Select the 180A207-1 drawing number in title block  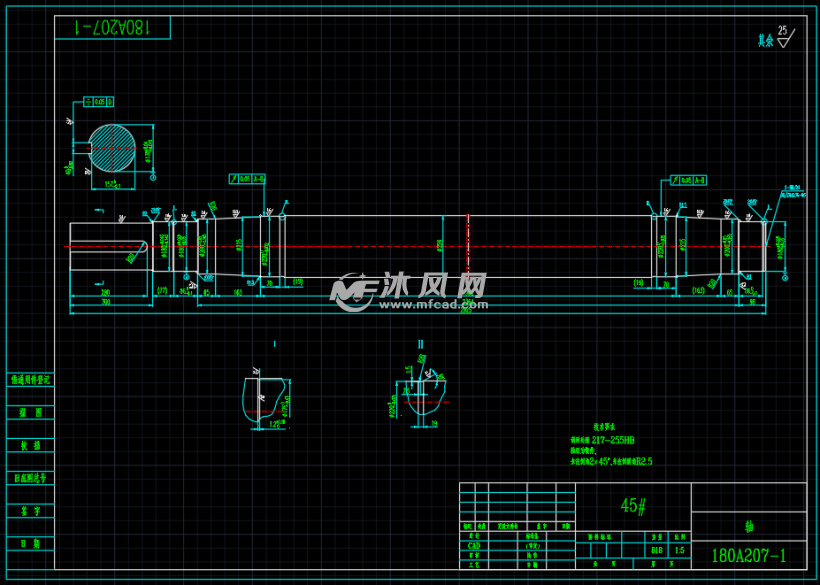tap(748, 555)
